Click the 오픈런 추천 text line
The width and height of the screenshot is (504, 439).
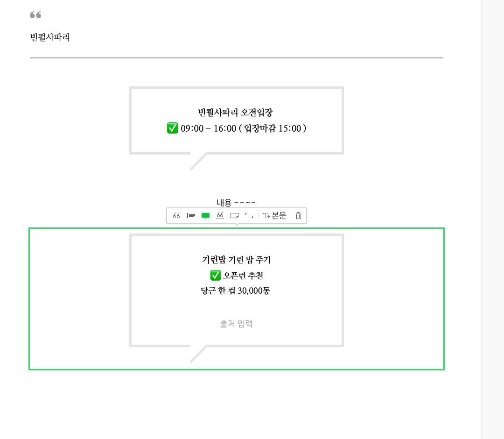[x=243, y=276]
